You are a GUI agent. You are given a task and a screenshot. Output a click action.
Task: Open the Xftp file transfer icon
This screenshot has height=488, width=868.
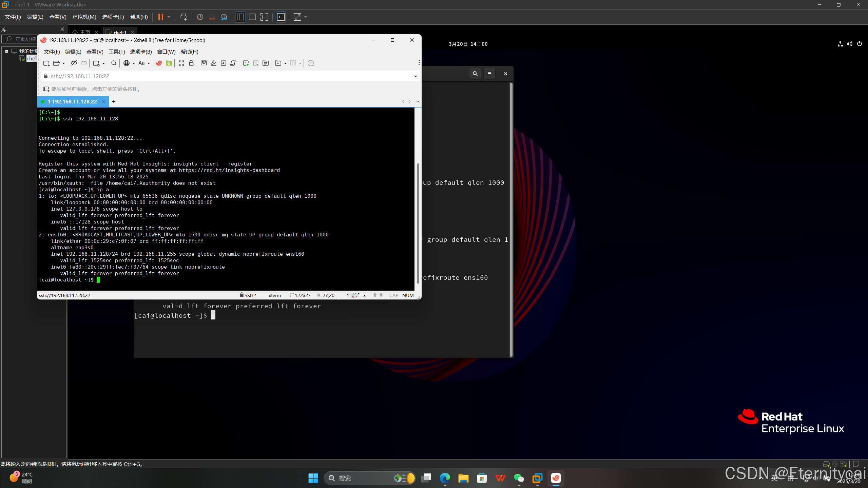pos(169,63)
